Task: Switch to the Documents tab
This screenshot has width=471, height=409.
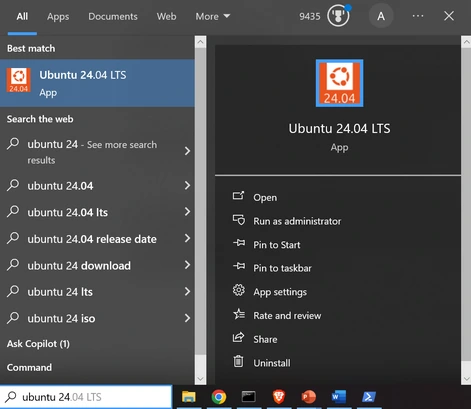Action: (x=113, y=16)
